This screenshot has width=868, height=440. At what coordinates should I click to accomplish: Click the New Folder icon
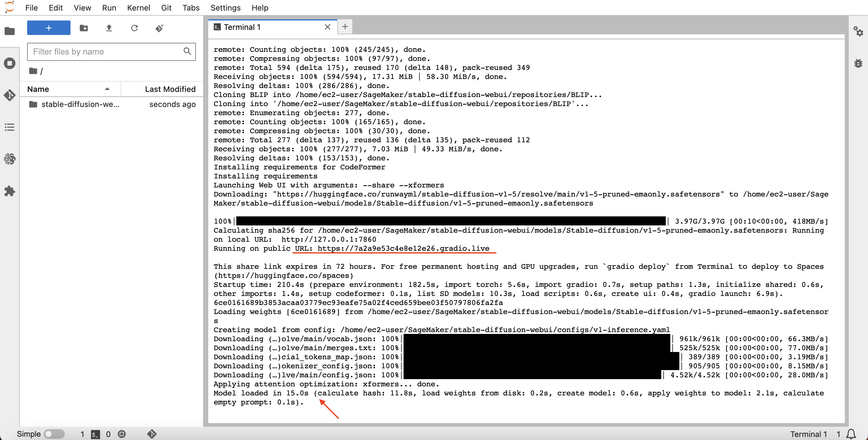(x=83, y=28)
